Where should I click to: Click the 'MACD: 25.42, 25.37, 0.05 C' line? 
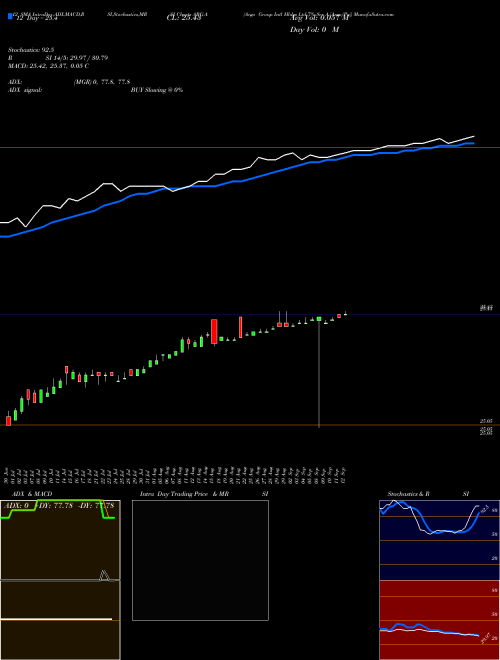click(48, 66)
